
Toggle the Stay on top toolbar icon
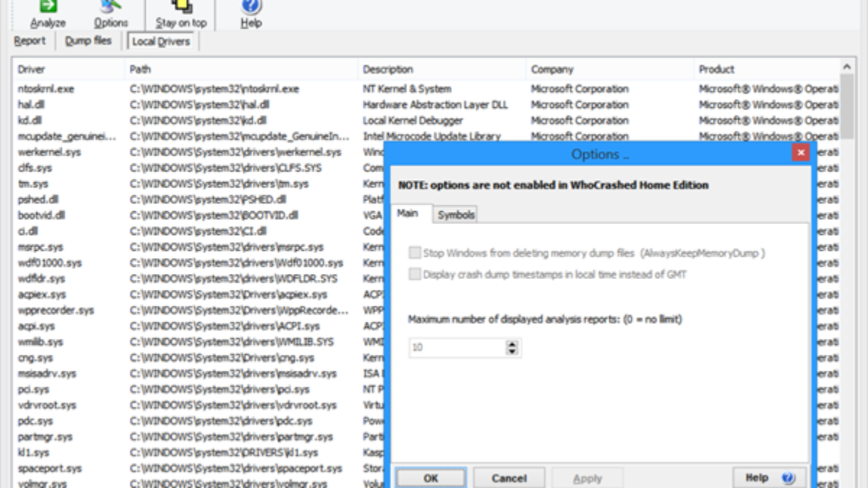[181, 13]
